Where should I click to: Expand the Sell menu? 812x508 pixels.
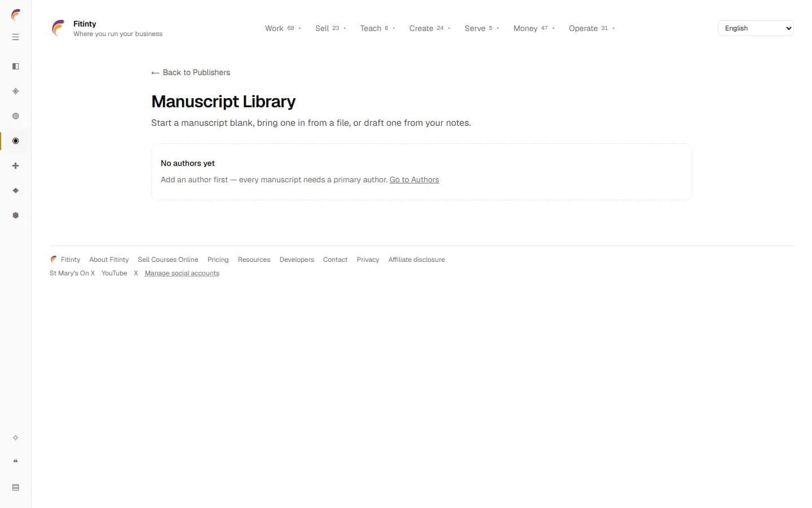pyautogui.click(x=330, y=28)
